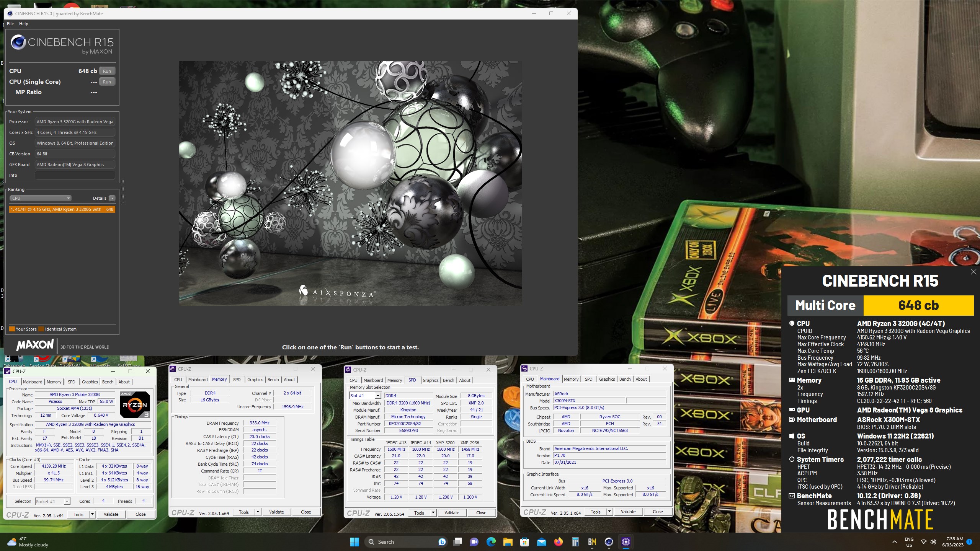Switch to Cinebench taskbar icon
The width and height of the screenshot is (980, 551).
(609, 542)
